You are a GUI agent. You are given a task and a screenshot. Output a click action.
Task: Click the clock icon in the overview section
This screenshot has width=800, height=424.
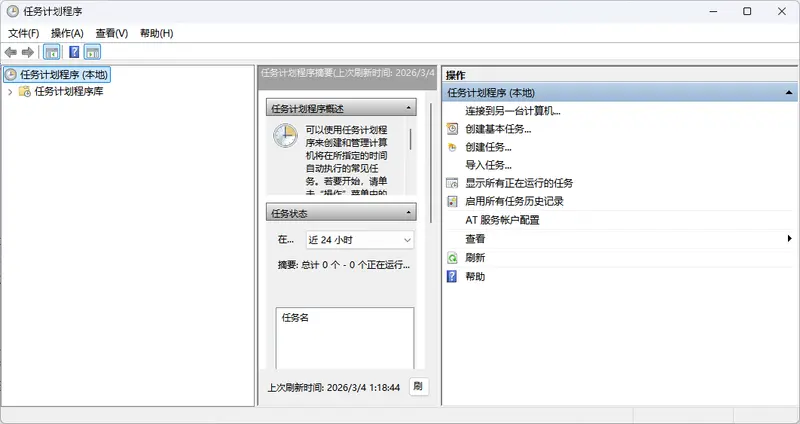pos(285,136)
